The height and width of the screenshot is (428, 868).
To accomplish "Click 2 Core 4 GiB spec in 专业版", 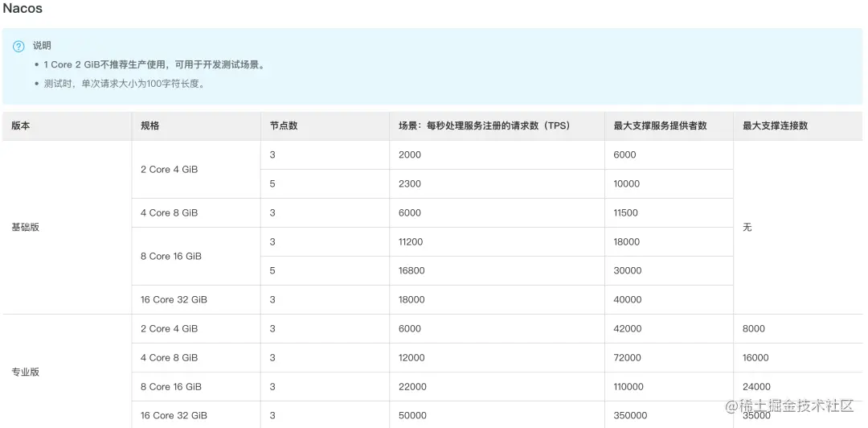I will pos(169,329).
